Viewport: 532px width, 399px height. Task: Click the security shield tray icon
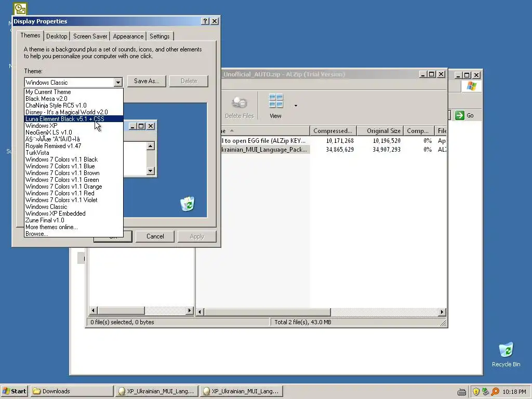click(x=476, y=392)
